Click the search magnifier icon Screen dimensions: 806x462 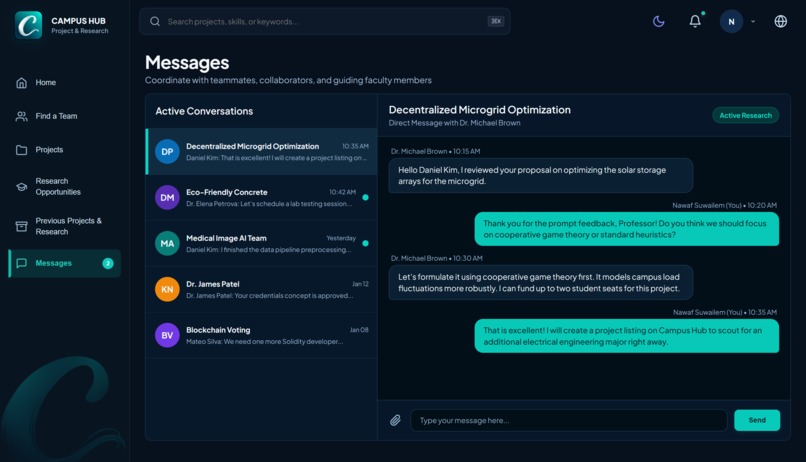[155, 22]
